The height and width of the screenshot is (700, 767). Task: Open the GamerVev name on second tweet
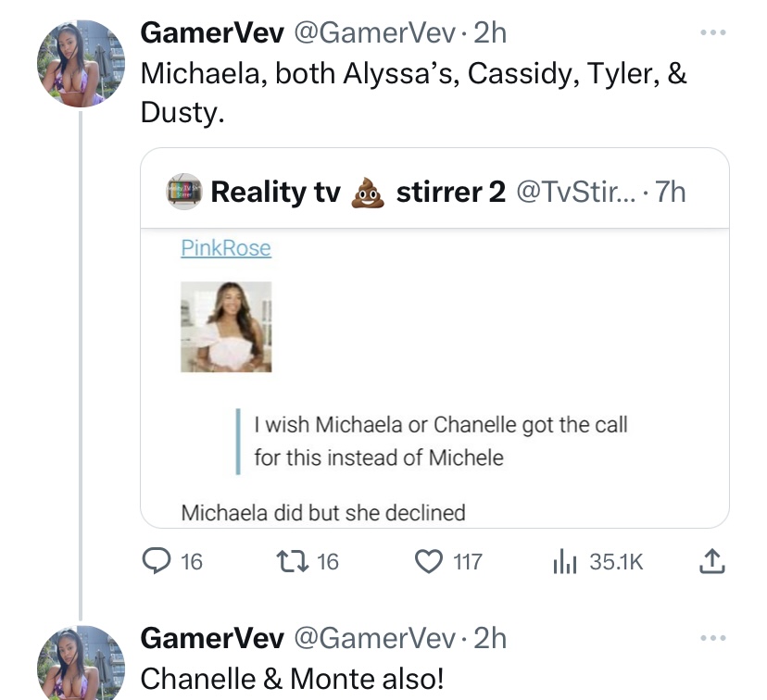(x=212, y=638)
